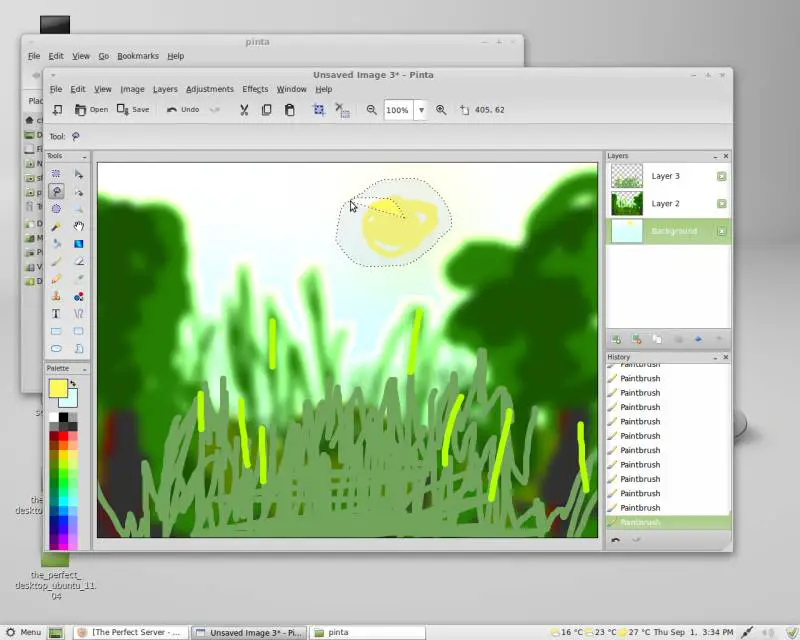Select the Paintbrush tool in Tools panel

point(56,261)
